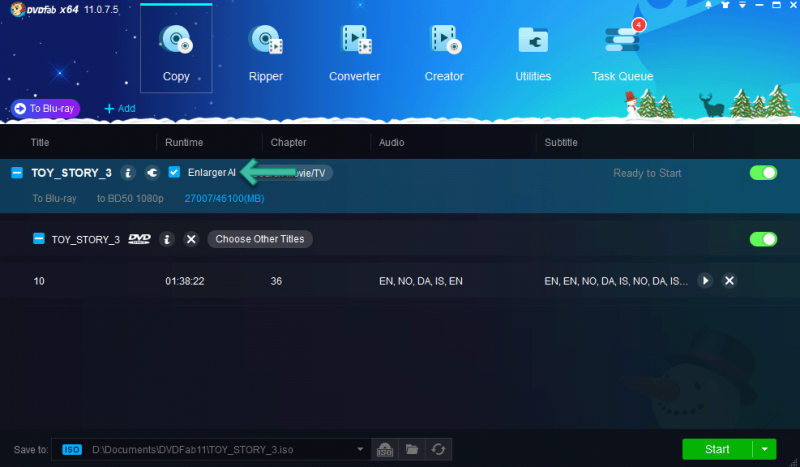Click the 27007/46100(MB) size link
Screen dimensions: 800x467
(224, 198)
